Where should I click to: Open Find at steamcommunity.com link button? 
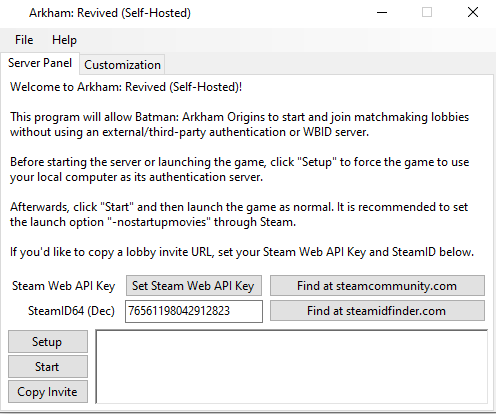[x=377, y=286]
